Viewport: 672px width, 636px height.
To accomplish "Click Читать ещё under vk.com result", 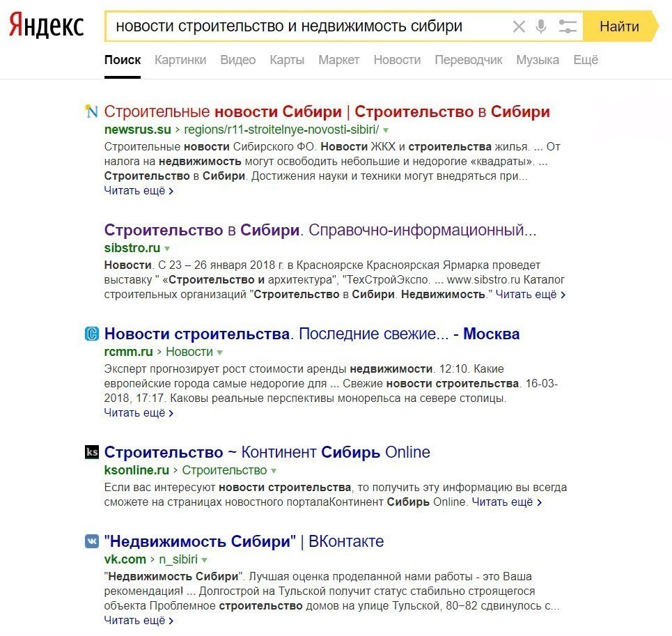I will click(139, 620).
